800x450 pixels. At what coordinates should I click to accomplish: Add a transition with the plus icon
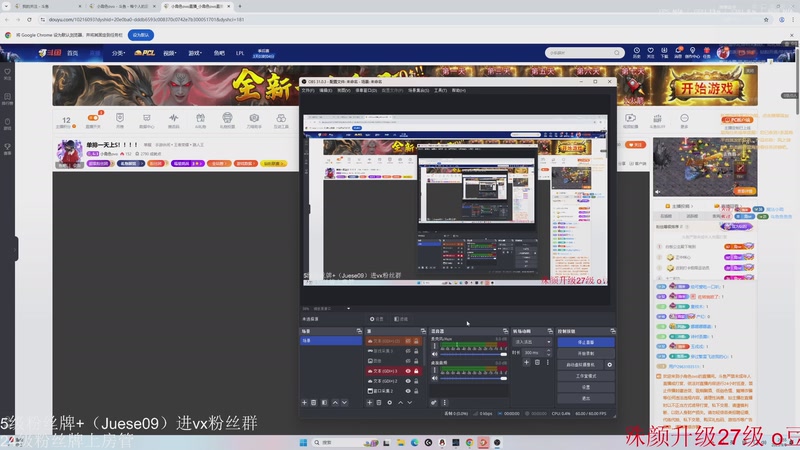tap(527, 362)
